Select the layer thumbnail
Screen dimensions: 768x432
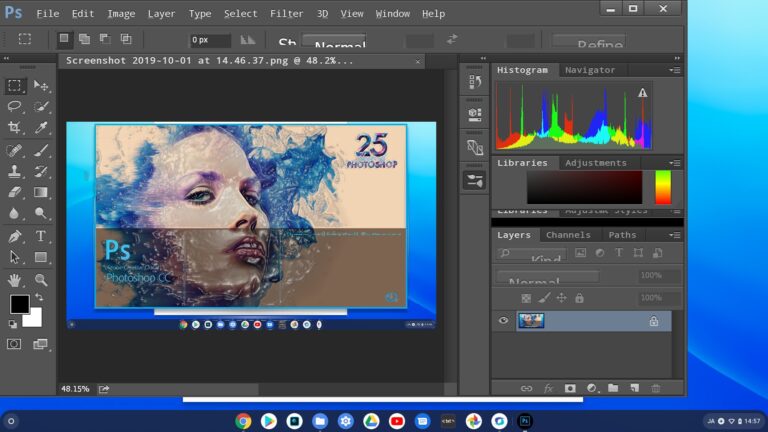531,321
